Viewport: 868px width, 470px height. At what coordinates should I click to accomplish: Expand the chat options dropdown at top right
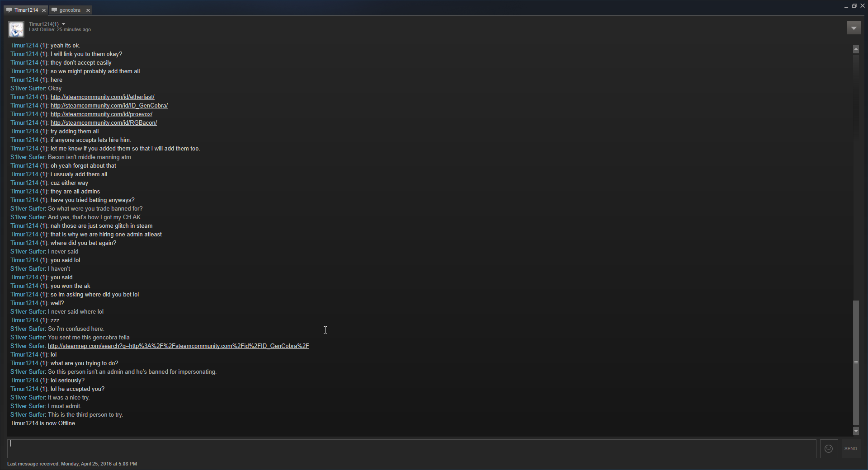click(x=854, y=28)
